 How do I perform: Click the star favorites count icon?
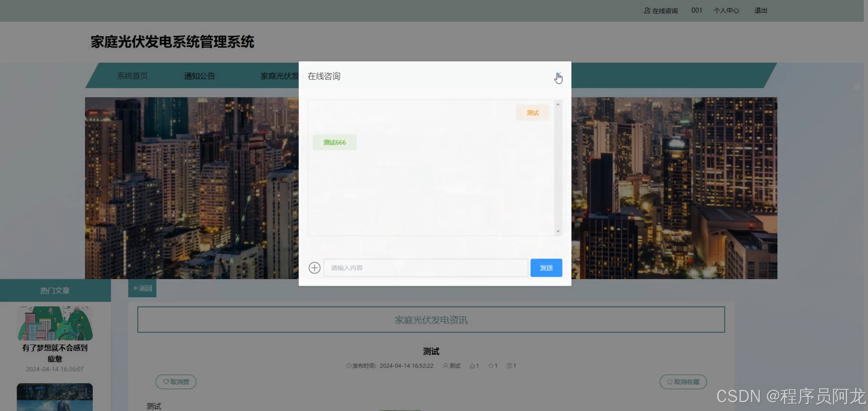491,366
